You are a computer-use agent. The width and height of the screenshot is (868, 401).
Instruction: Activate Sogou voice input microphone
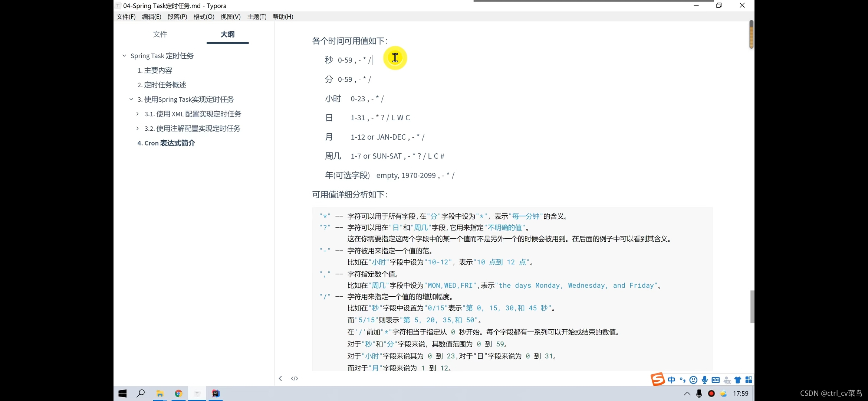(x=704, y=380)
